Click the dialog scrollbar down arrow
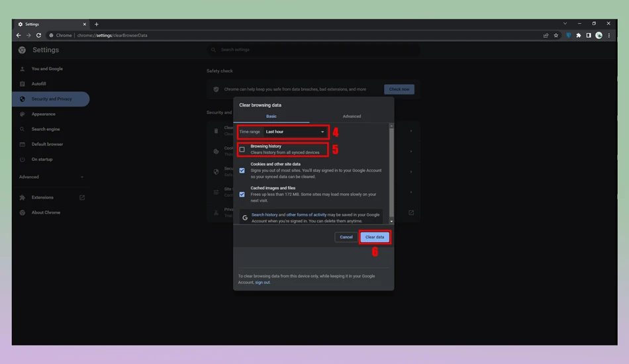This screenshot has width=629, height=364. (391, 221)
